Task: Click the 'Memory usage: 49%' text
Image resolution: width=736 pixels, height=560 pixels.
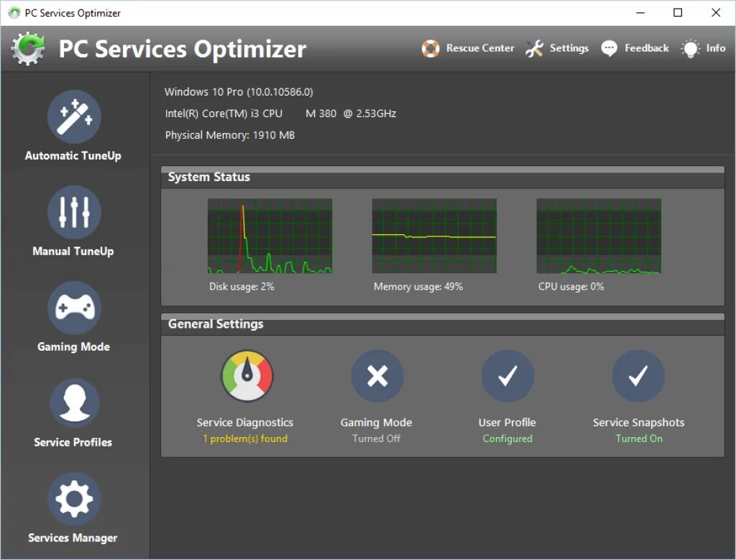Action: pyautogui.click(x=418, y=286)
